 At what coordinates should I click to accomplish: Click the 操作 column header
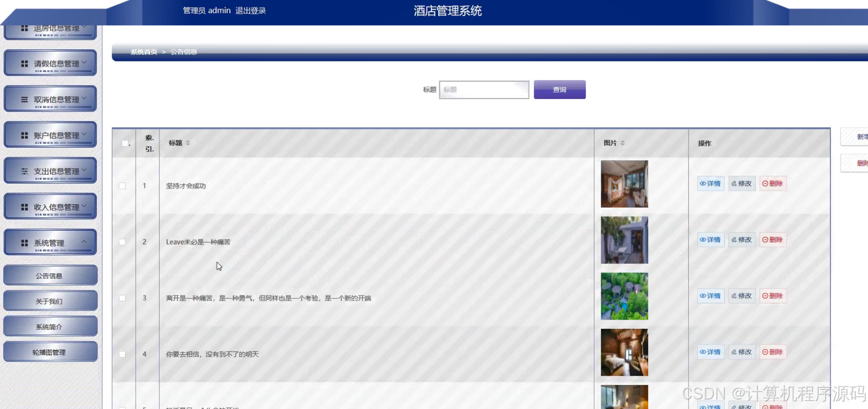click(704, 143)
